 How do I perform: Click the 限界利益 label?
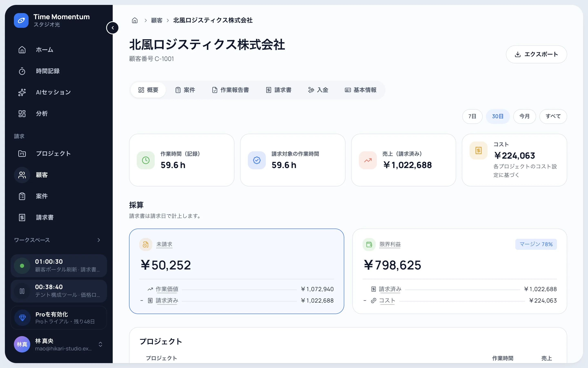coord(390,244)
